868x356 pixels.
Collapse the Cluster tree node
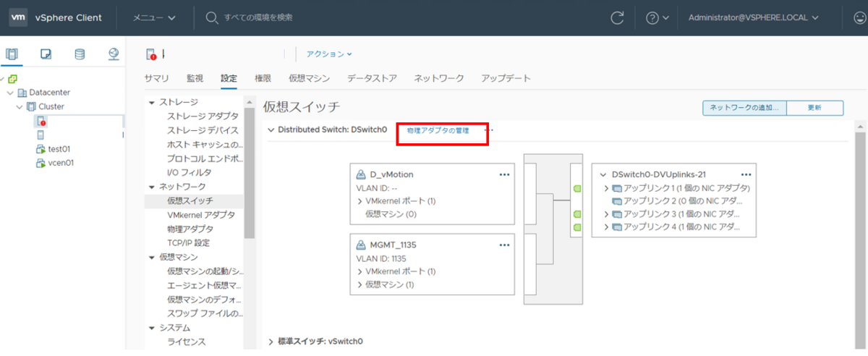click(20, 106)
